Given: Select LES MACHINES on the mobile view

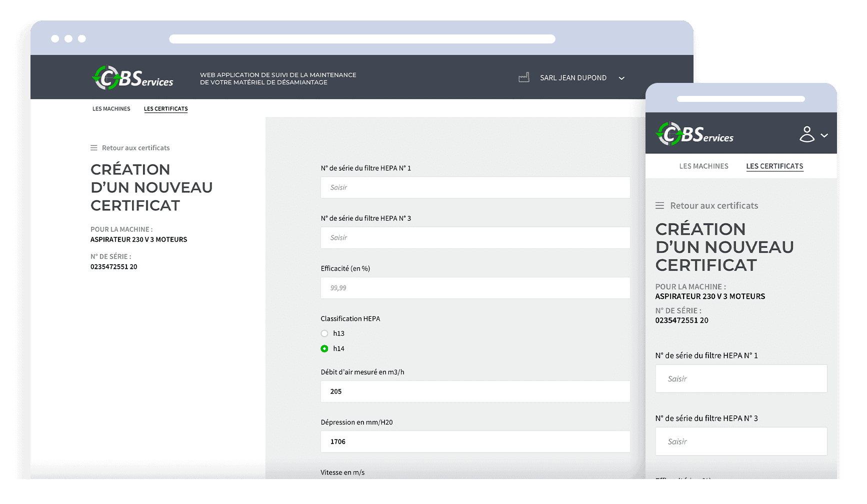Looking at the screenshot, I should pyautogui.click(x=703, y=166).
